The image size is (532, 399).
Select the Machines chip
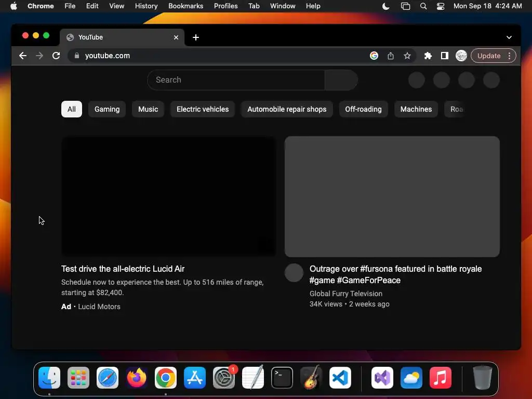click(x=416, y=109)
